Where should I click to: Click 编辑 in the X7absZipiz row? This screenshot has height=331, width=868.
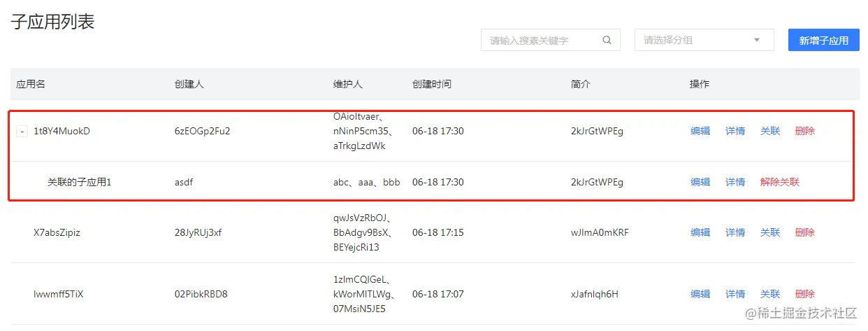point(700,232)
